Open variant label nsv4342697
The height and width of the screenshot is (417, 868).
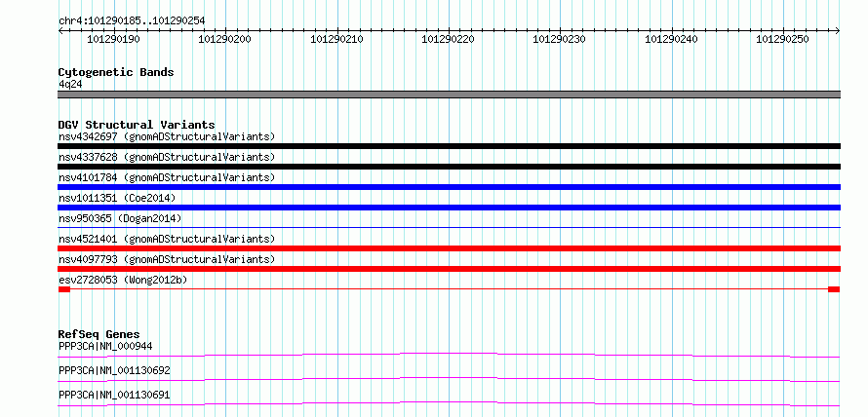(167, 136)
